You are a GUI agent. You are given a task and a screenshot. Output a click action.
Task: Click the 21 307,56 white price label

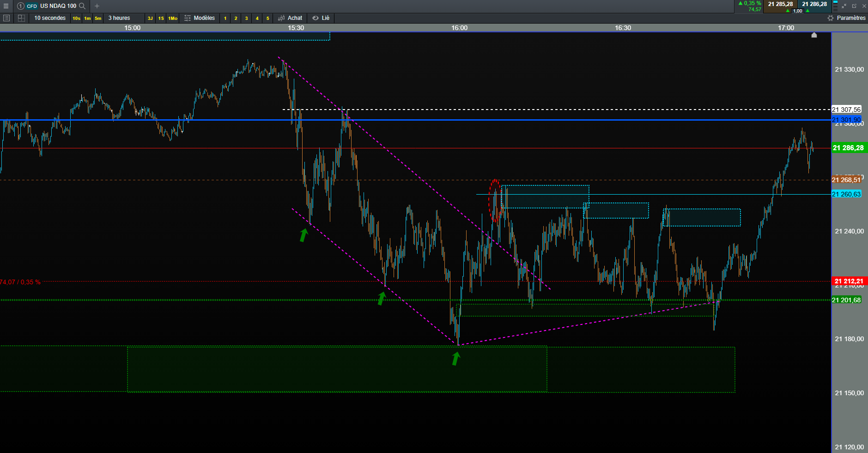pos(846,110)
